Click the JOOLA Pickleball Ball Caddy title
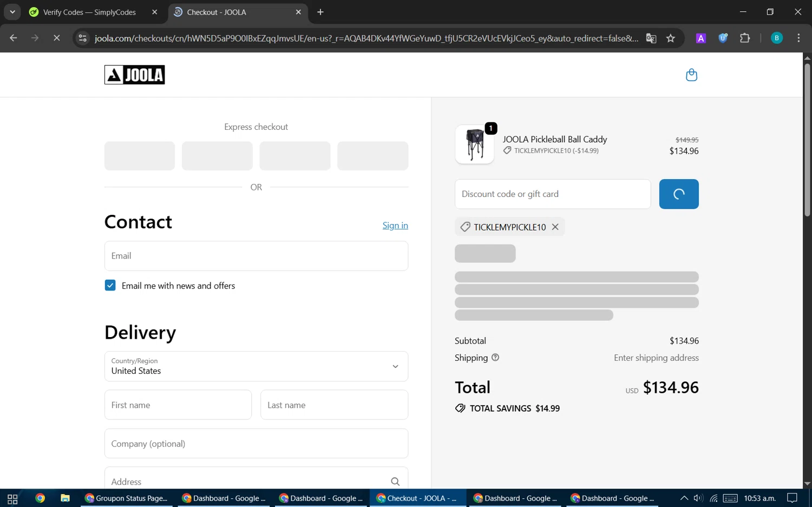812x507 pixels. [555, 140]
